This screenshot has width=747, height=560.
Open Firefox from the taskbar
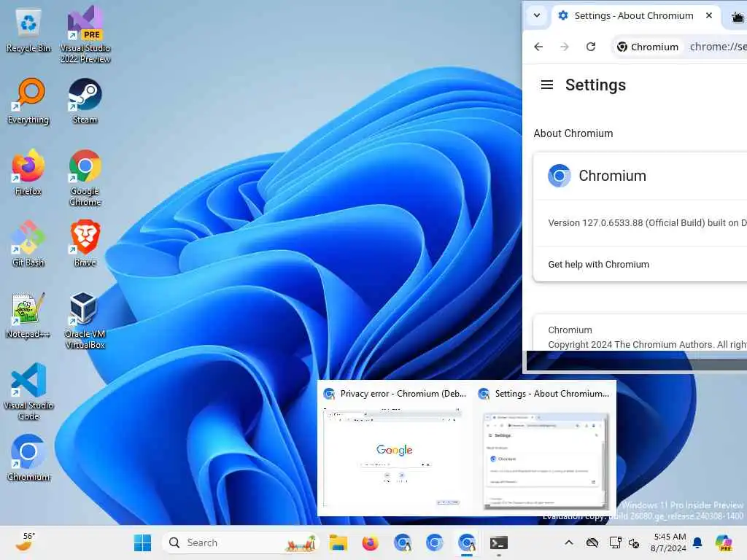[x=370, y=542]
